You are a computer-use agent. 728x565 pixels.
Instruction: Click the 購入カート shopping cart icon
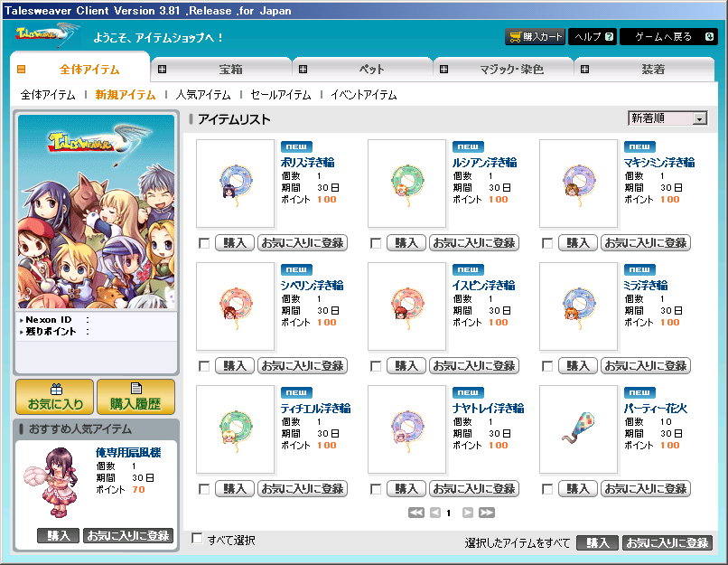[516, 37]
